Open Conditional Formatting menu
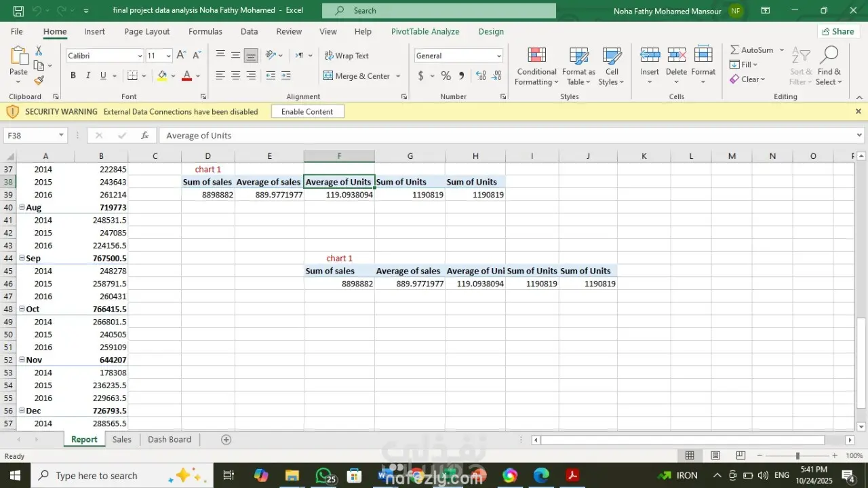Image resolution: width=868 pixels, height=488 pixels. (x=536, y=67)
